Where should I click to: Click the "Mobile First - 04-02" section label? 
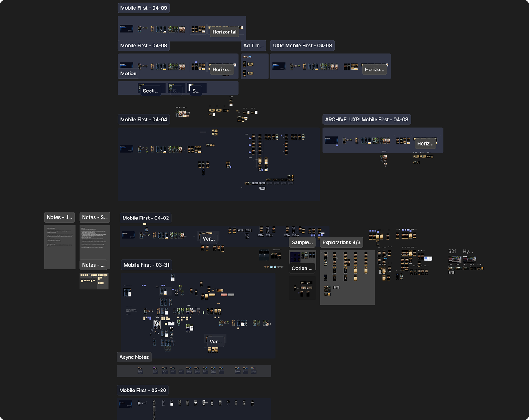point(146,218)
